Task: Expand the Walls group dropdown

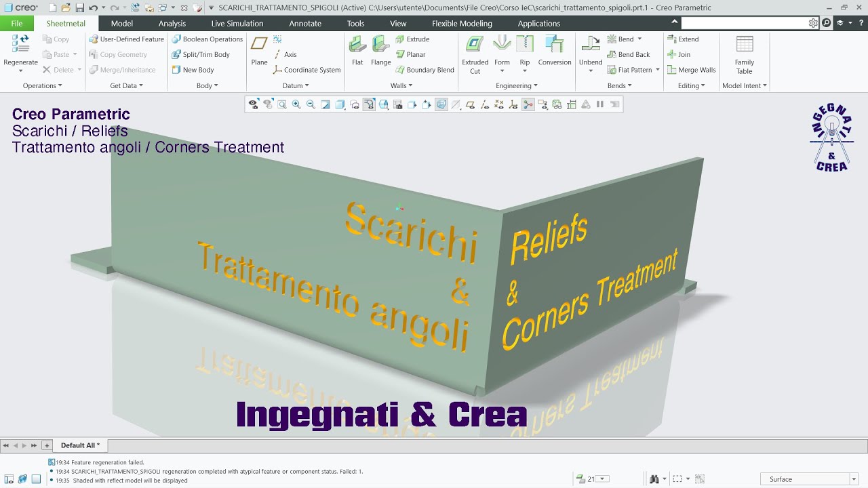Action: (402, 85)
